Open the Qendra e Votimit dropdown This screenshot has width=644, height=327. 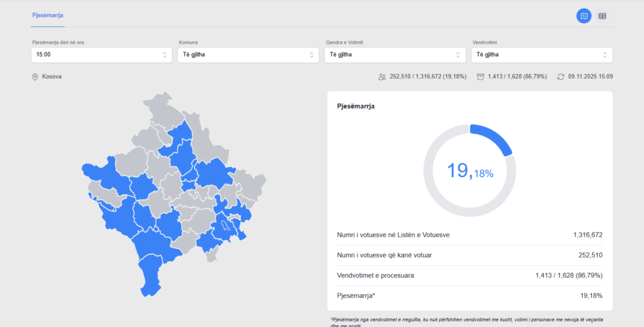395,55
